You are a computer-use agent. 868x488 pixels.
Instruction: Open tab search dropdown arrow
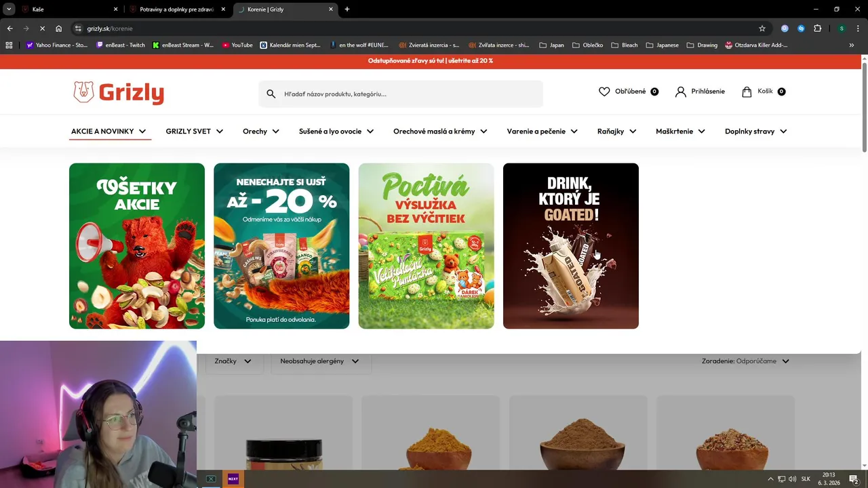tap(9, 9)
